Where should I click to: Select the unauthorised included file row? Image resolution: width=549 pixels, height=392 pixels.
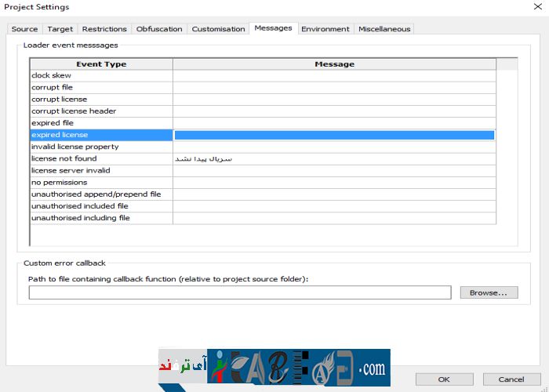(100, 206)
